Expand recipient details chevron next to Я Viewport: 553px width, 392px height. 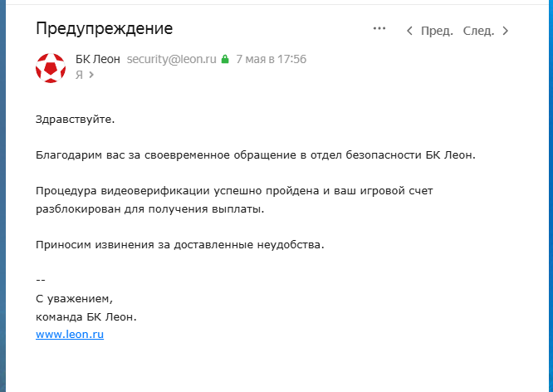[91, 75]
